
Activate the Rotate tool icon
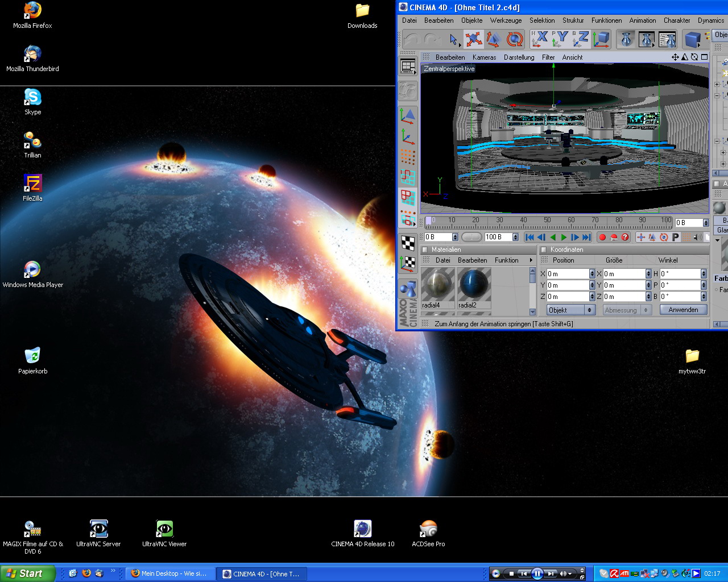tap(514, 39)
